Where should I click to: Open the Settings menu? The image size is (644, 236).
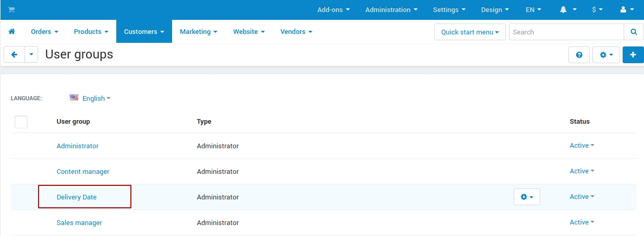click(449, 9)
